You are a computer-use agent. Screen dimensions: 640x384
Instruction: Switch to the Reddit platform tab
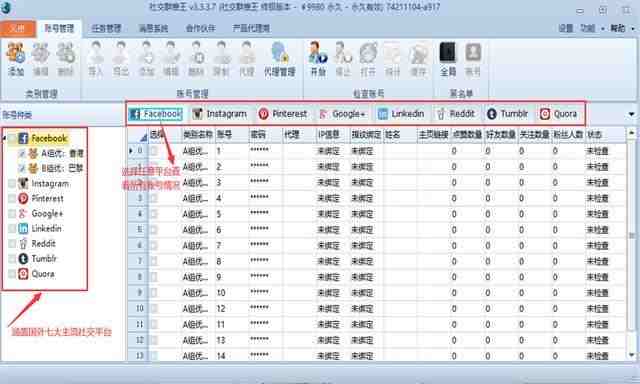(456, 114)
